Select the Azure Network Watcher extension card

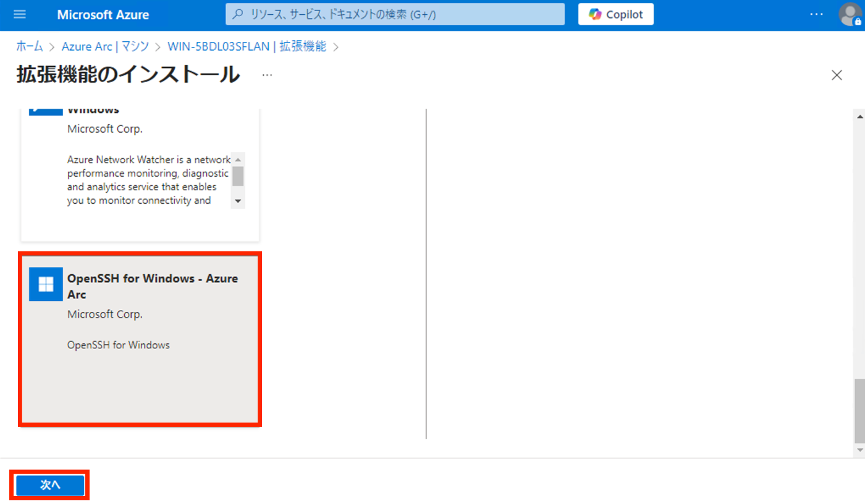(x=140, y=175)
